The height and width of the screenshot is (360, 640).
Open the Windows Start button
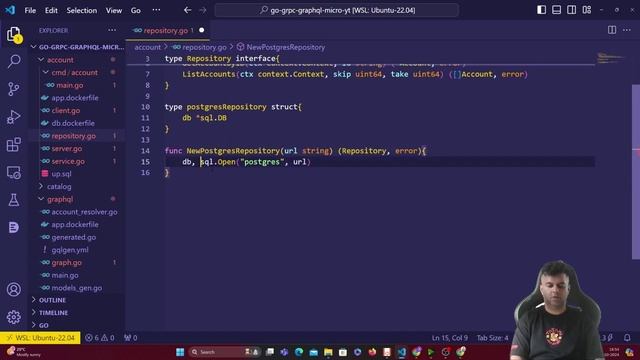pyautogui.click(x=180, y=352)
